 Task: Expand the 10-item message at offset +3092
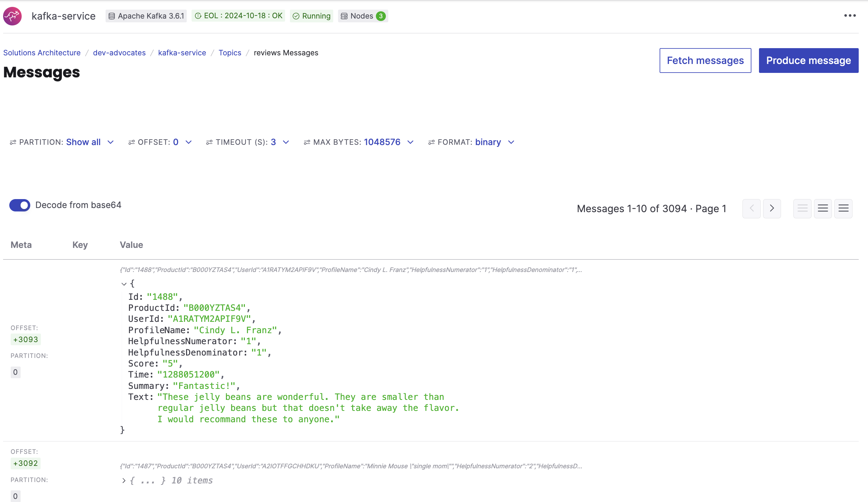click(124, 480)
